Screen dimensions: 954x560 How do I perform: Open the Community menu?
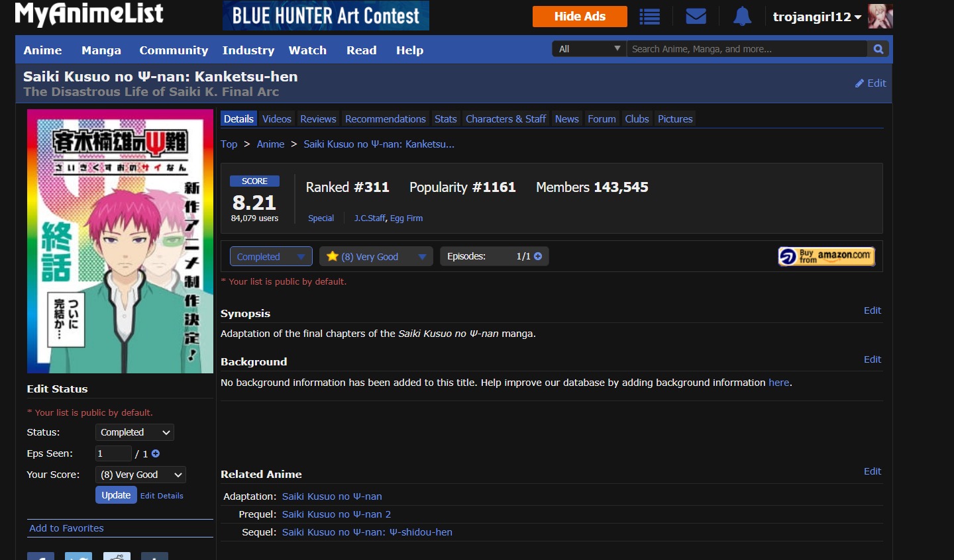[174, 50]
